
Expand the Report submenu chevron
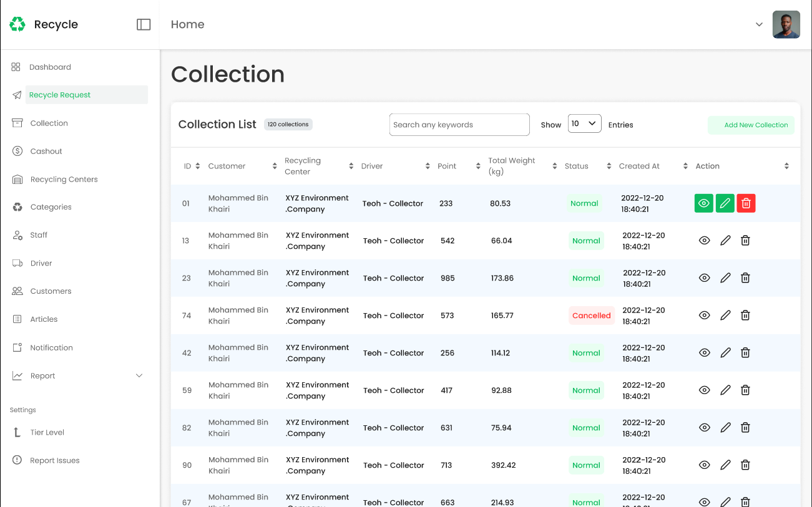pyautogui.click(x=139, y=375)
